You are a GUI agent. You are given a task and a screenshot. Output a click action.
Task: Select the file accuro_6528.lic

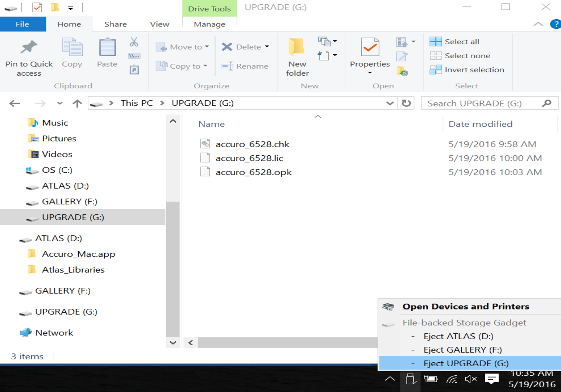coord(249,158)
